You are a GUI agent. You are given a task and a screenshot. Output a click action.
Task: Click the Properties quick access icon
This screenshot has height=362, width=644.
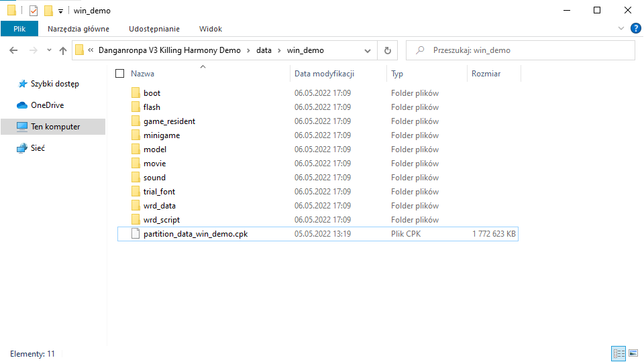pyautogui.click(x=34, y=11)
